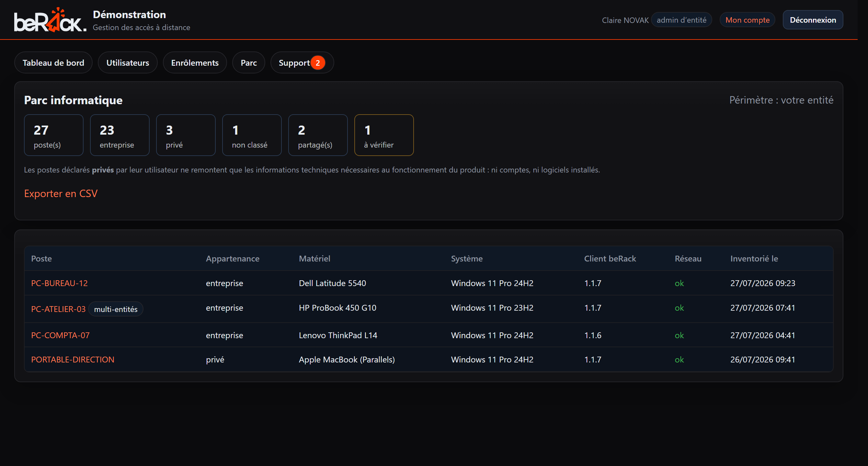The height and width of the screenshot is (466, 868).
Task: Click the Périmètre : votre entité label
Action: 781,100
